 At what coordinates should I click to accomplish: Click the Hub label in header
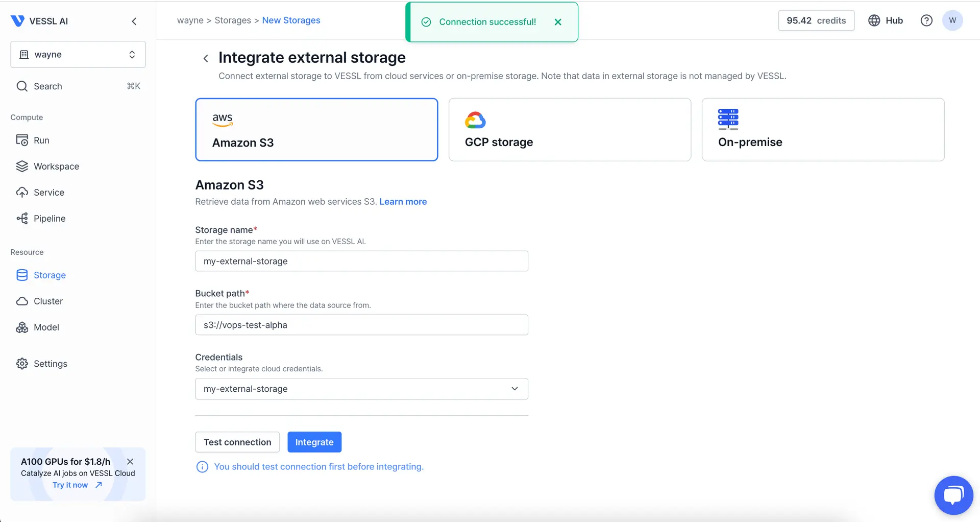pos(894,20)
